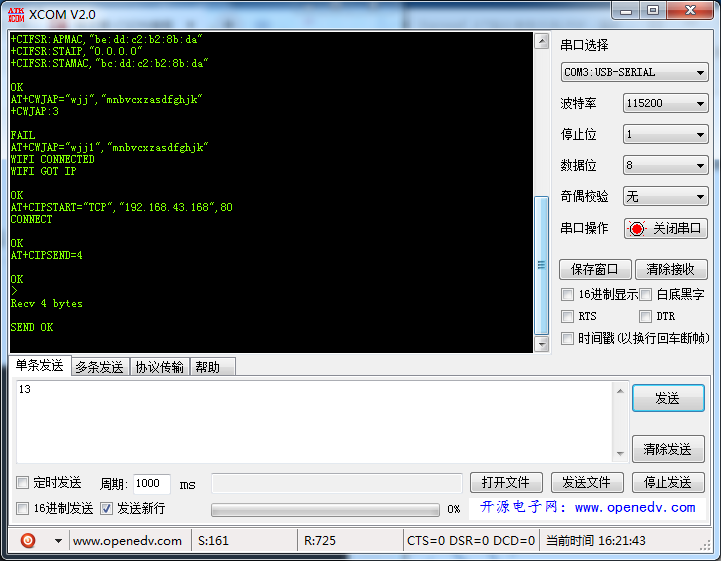
Task: Click the 发送 send button
Action: pyautogui.click(x=668, y=398)
